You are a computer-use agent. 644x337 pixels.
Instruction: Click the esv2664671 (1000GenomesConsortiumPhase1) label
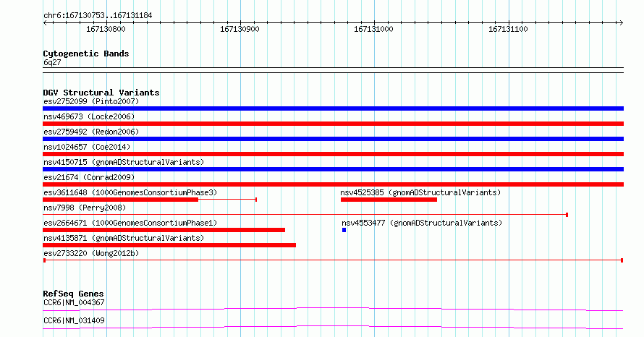pyautogui.click(x=130, y=223)
